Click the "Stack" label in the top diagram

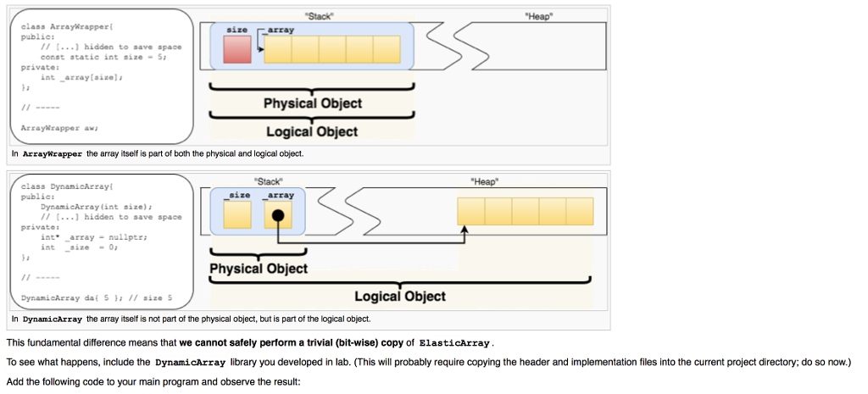pos(318,16)
